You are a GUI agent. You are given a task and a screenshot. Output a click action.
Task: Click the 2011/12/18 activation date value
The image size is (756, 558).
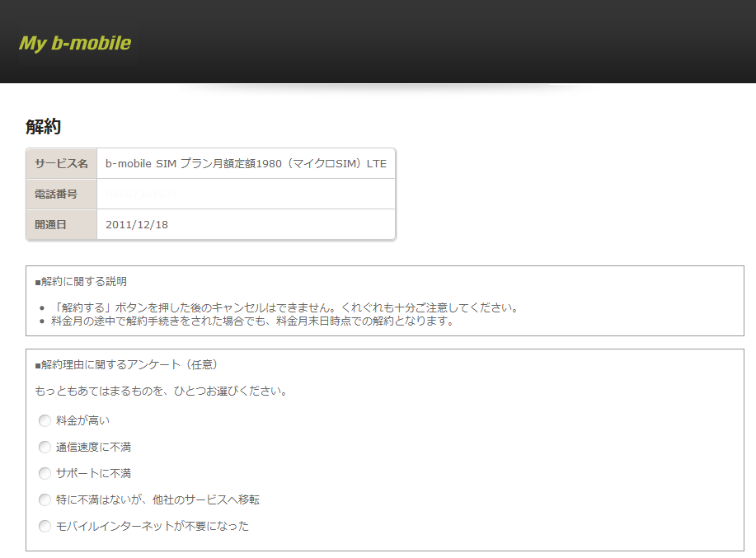[137, 224]
